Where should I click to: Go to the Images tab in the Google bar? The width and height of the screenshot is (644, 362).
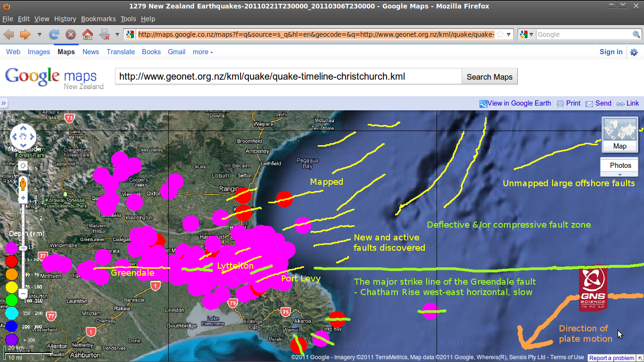click(x=39, y=52)
